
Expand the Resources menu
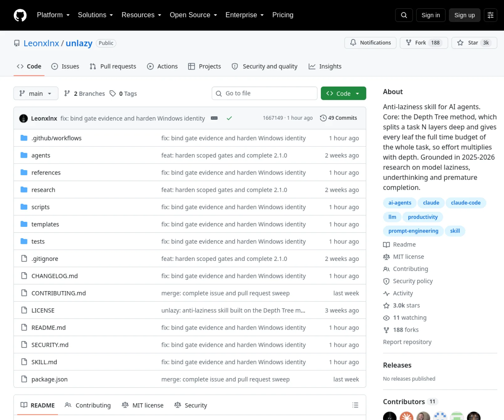[x=141, y=15]
